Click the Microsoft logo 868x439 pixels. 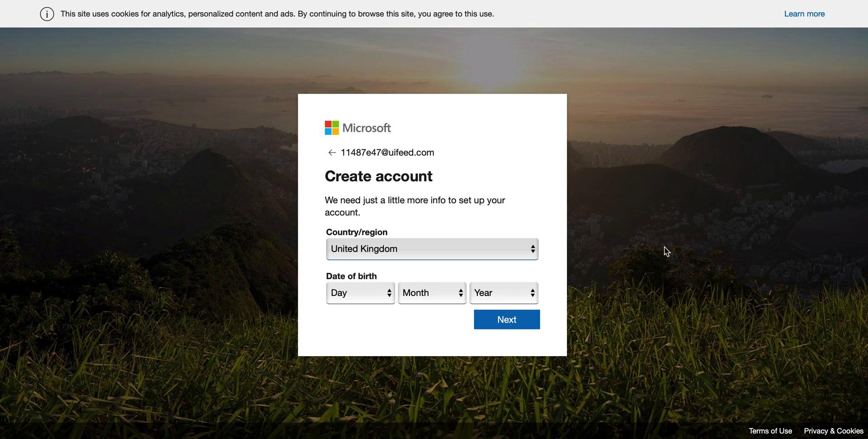pyautogui.click(x=358, y=128)
